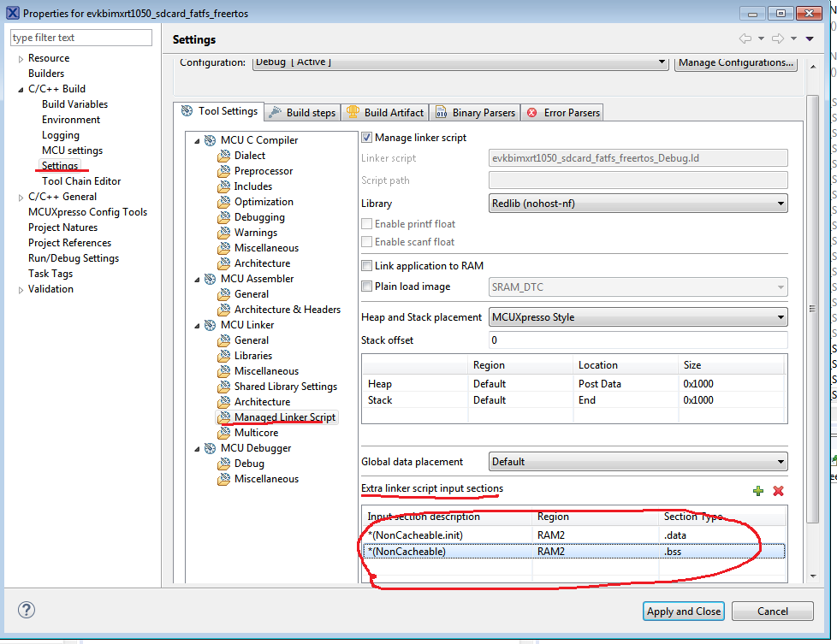Check Link application to RAM
Screen dimensions: 837x644
[366, 266]
